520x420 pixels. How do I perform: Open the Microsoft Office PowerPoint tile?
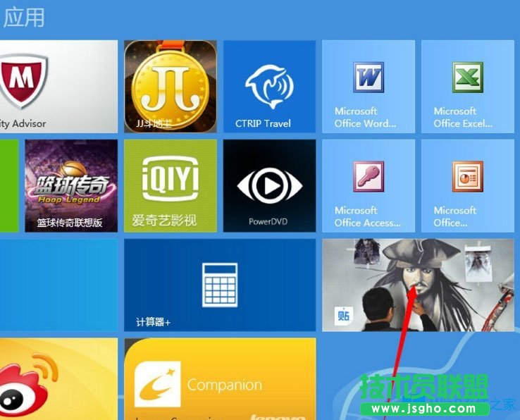[468, 186]
